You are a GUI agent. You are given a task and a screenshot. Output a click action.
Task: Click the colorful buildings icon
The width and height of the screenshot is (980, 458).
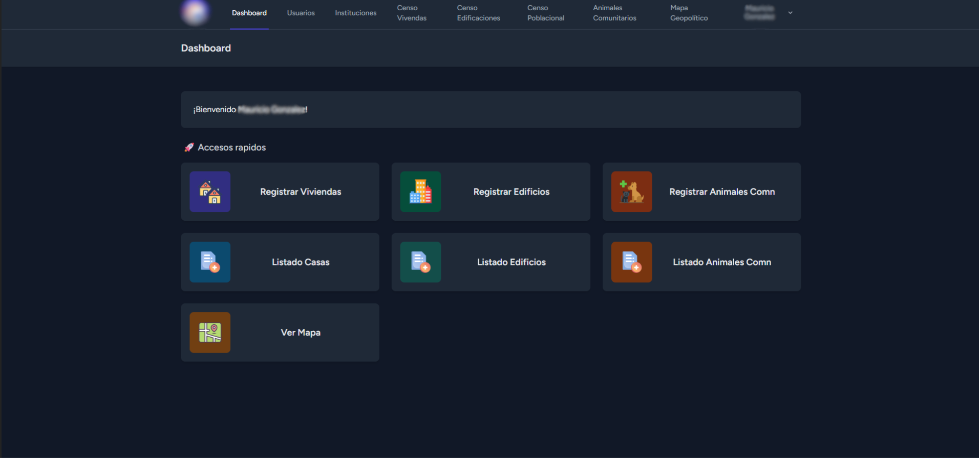tap(420, 192)
